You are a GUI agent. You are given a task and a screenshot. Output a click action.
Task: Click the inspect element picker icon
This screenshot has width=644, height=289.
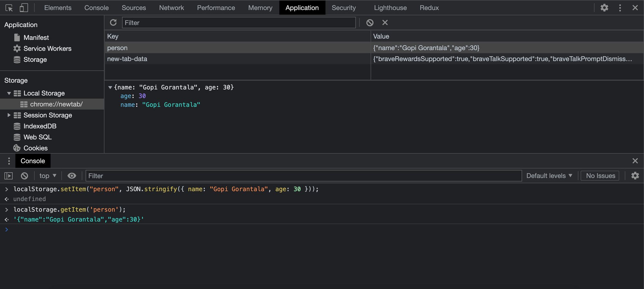tap(9, 8)
